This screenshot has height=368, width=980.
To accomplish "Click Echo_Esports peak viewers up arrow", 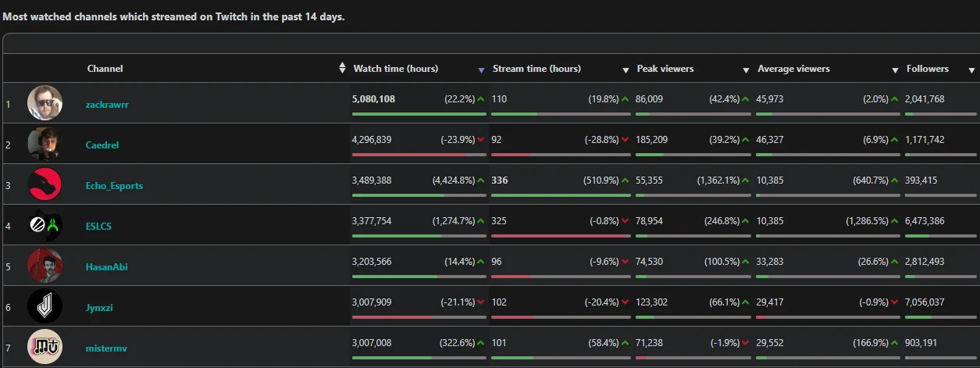I will [x=746, y=180].
